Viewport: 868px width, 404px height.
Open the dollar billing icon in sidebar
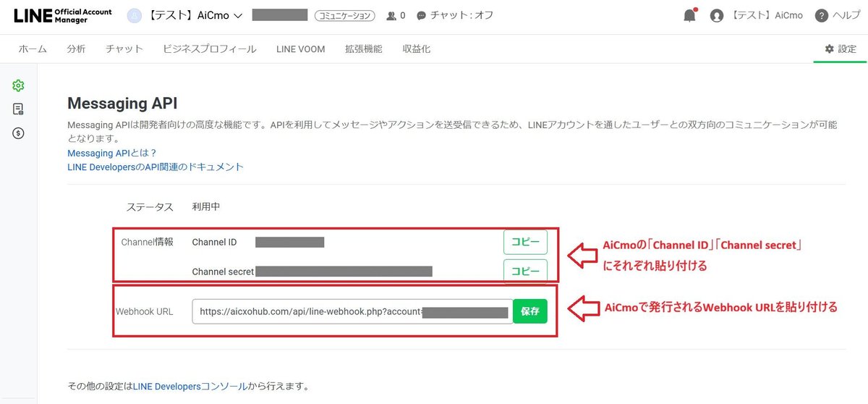point(19,133)
